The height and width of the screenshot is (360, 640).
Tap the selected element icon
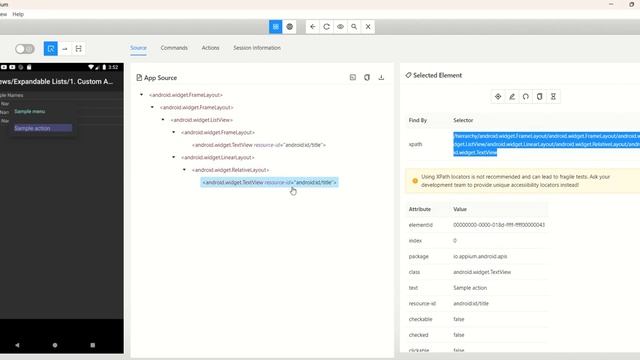(x=498, y=97)
